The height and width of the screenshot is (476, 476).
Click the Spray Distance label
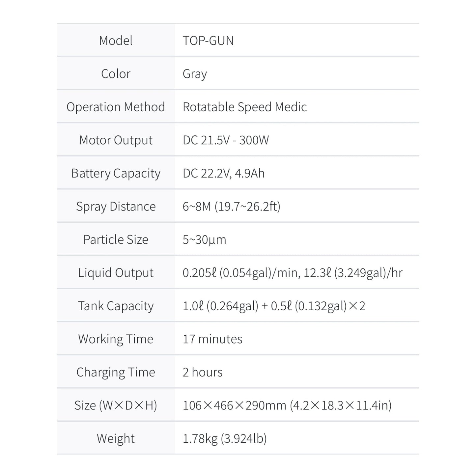[x=116, y=207]
